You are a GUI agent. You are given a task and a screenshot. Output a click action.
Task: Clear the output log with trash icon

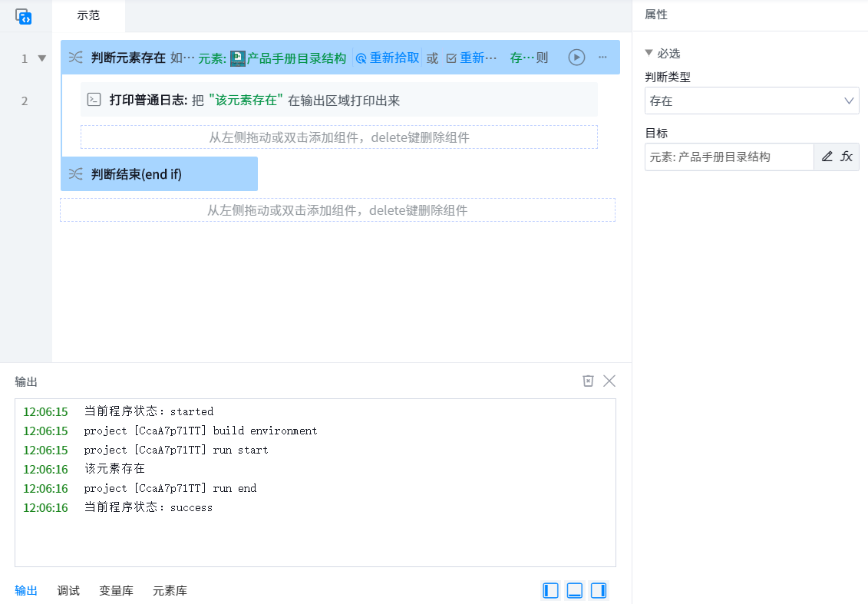[588, 381]
